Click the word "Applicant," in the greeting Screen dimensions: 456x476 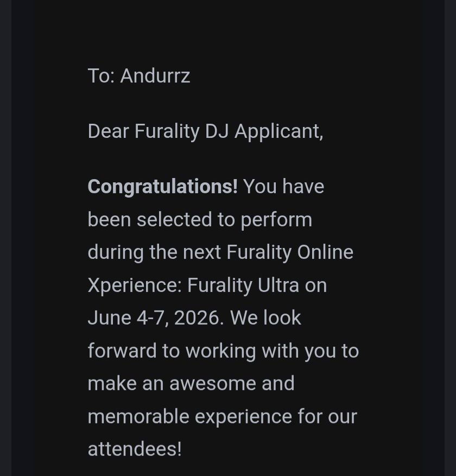click(279, 131)
